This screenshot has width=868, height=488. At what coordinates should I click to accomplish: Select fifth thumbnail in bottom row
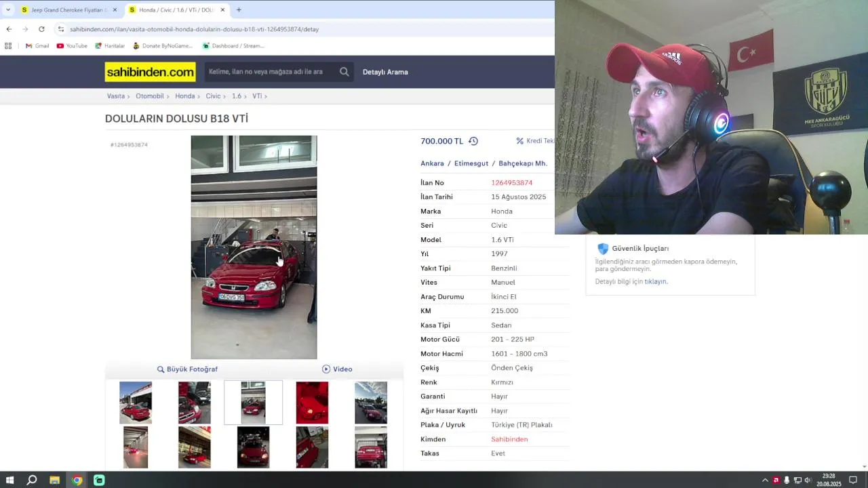[x=371, y=447]
